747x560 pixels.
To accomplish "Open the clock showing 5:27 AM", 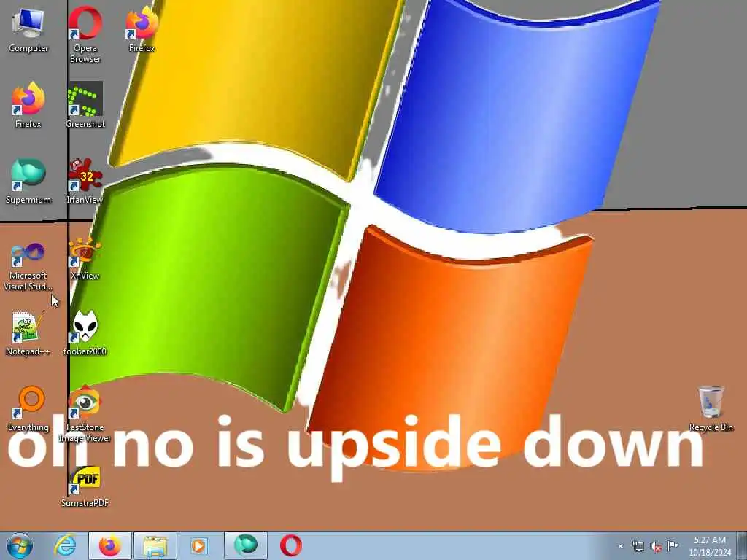I will (710, 546).
